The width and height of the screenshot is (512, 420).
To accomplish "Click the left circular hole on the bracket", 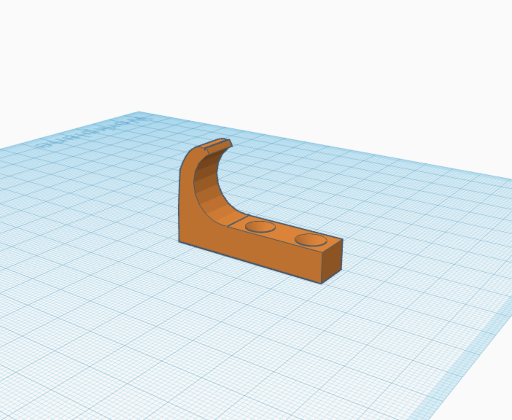I will (x=260, y=227).
